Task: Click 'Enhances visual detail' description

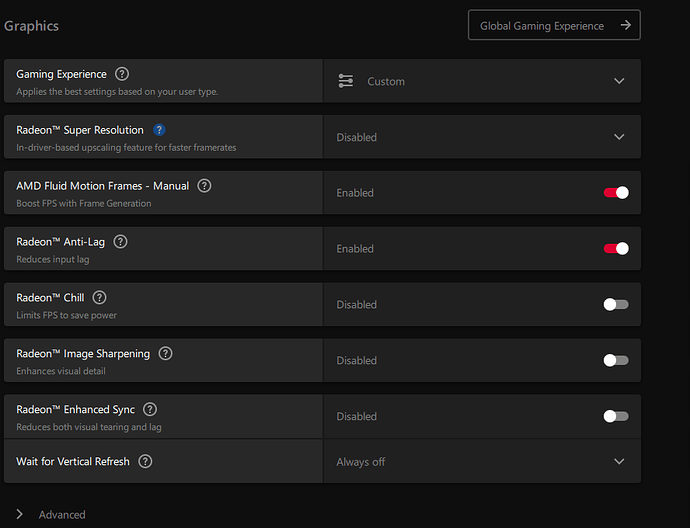Action: [x=61, y=371]
